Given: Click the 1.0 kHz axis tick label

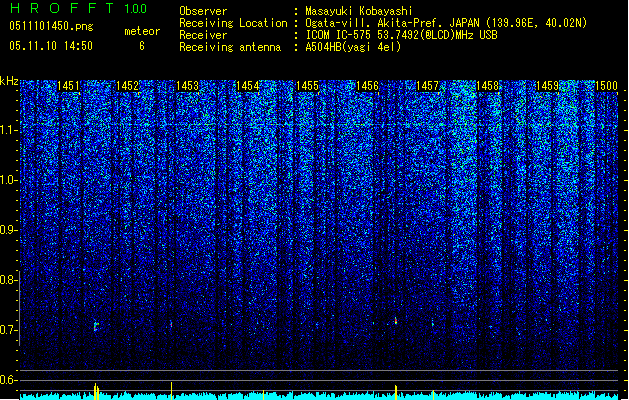Looking at the screenshot, I should pyautogui.click(x=7, y=180).
